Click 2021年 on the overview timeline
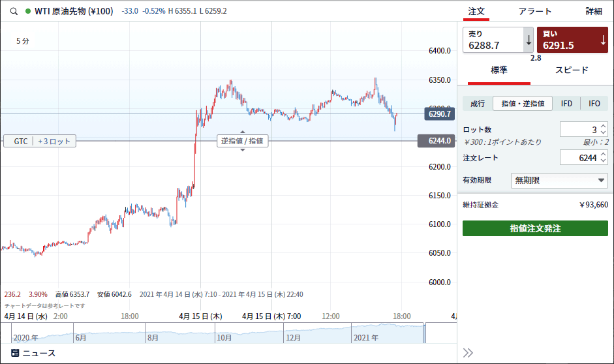This screenshot has height=364, width=614. 366,338
